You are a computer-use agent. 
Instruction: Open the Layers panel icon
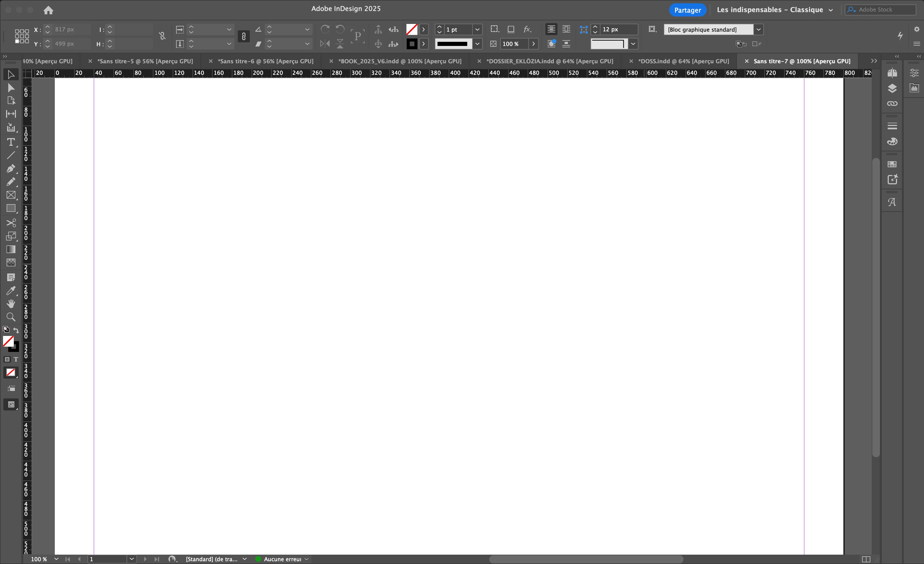point(892,88)
